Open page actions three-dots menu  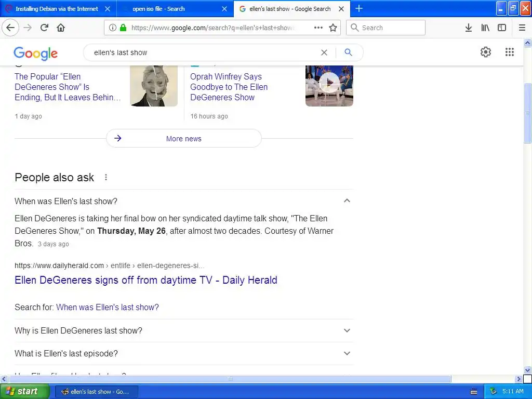(318, 28)
